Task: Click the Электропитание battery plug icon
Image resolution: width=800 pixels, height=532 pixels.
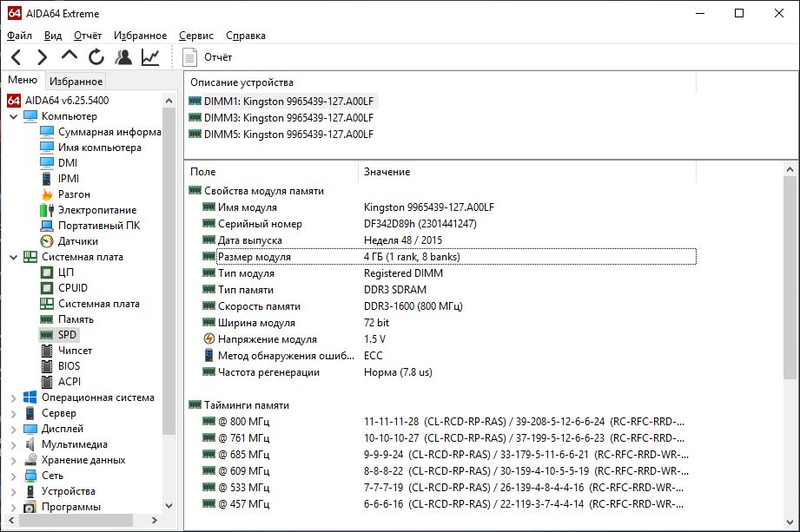Action: pyautogui.click(x=47, y=210)
